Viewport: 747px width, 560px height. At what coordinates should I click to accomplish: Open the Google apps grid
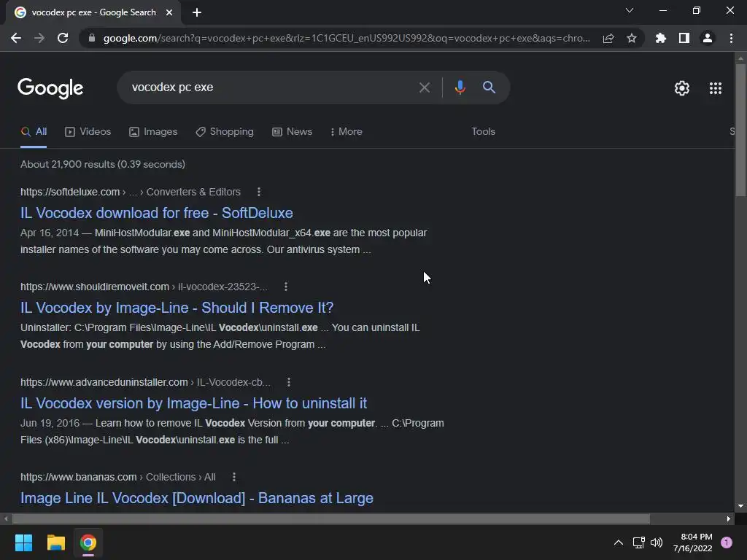click(715, 88)
